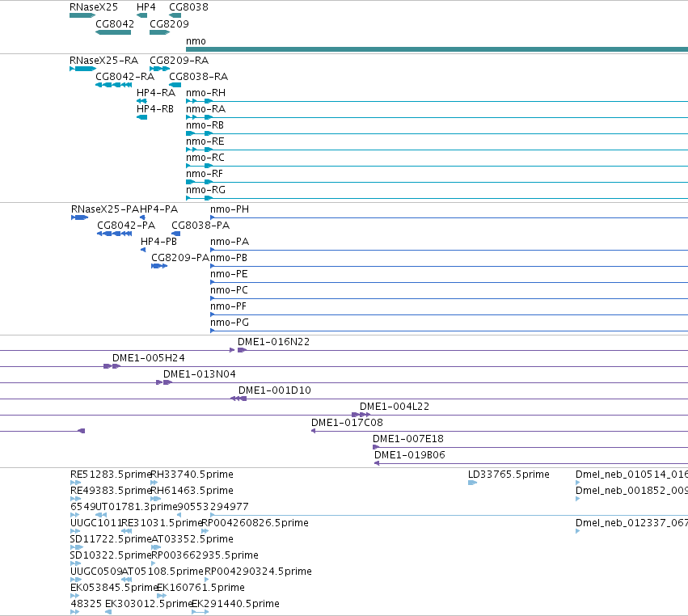Select the nmo-PF protein label

[x=228, y=306]
